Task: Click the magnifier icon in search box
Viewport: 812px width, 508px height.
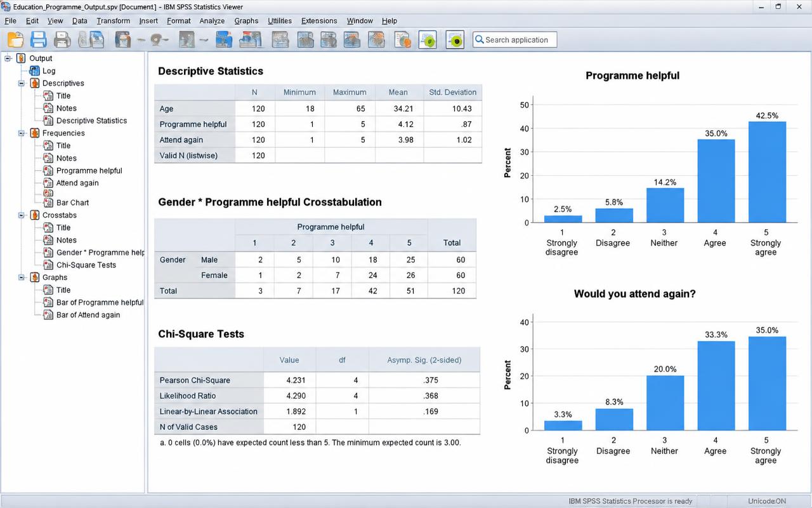Action: 480,39
